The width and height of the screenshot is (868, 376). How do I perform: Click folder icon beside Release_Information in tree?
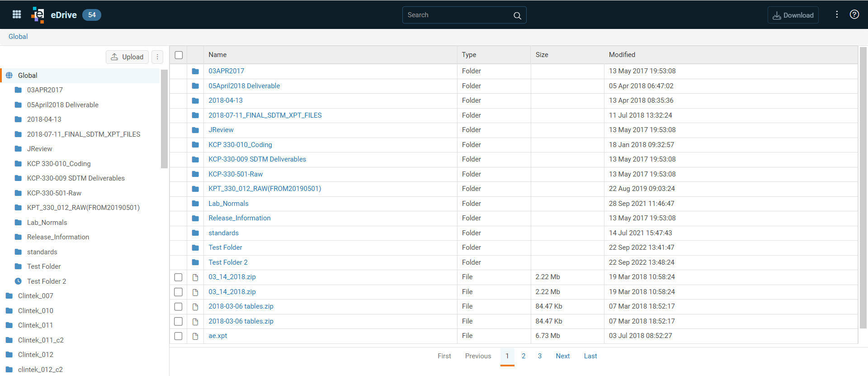pos(18,237)
